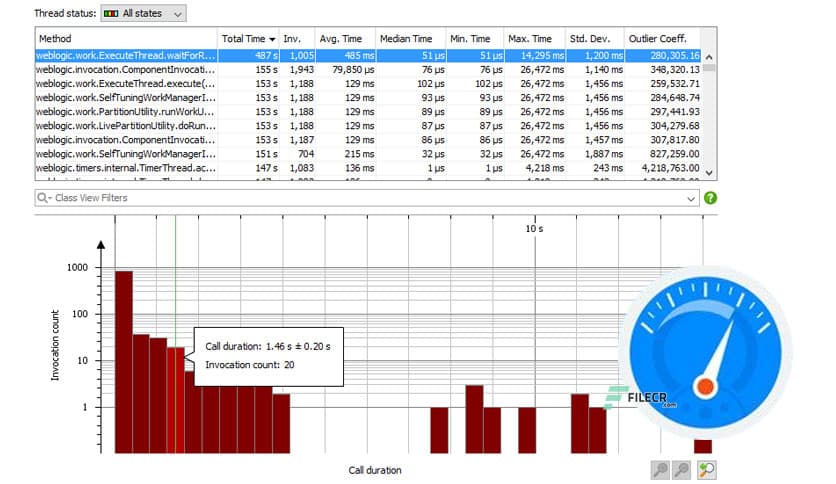Click the sort arrow on Total Time column
The image size is (836, 484).
click(272, 39)
